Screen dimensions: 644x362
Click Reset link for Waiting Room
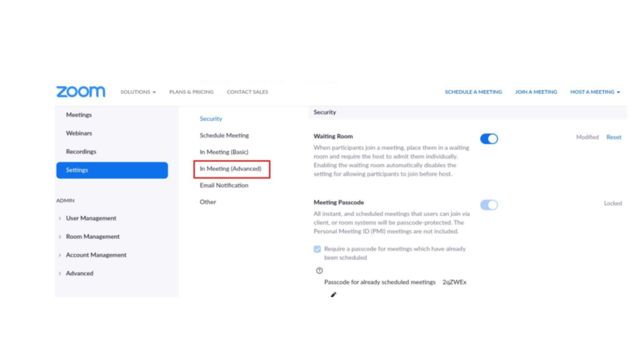pyautogui.click(x=614, y=137)
